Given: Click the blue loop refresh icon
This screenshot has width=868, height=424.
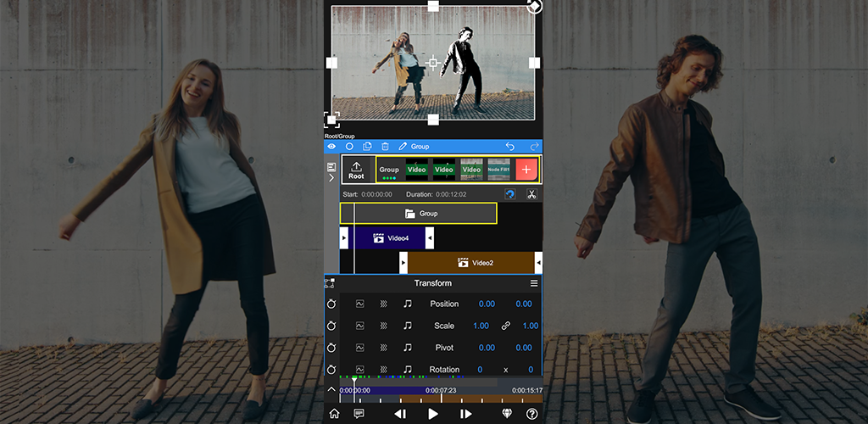Looking at the screenshot, I should tap(510, 194).
